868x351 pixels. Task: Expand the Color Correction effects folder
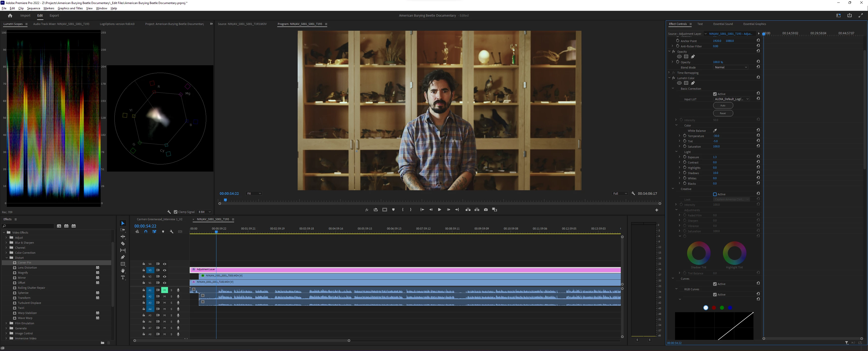6,253
